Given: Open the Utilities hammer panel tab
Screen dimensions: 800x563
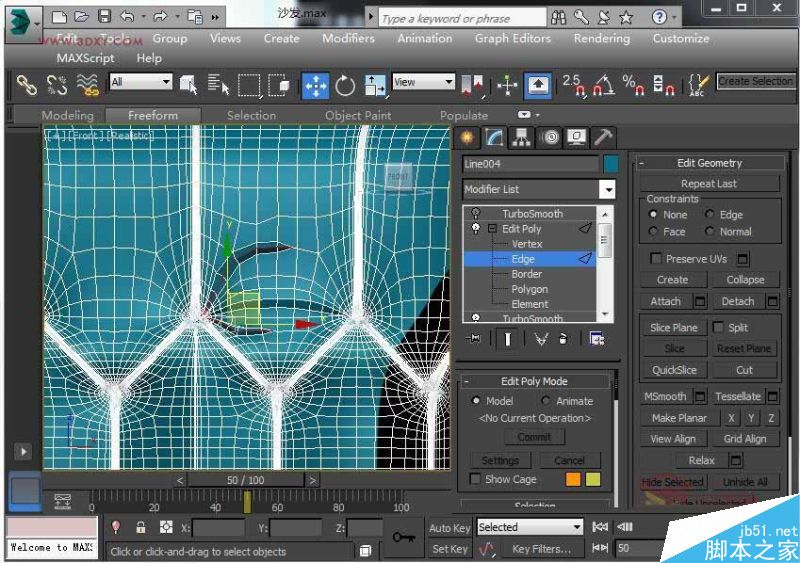Looking at the screenshot, I should point(604,137).
